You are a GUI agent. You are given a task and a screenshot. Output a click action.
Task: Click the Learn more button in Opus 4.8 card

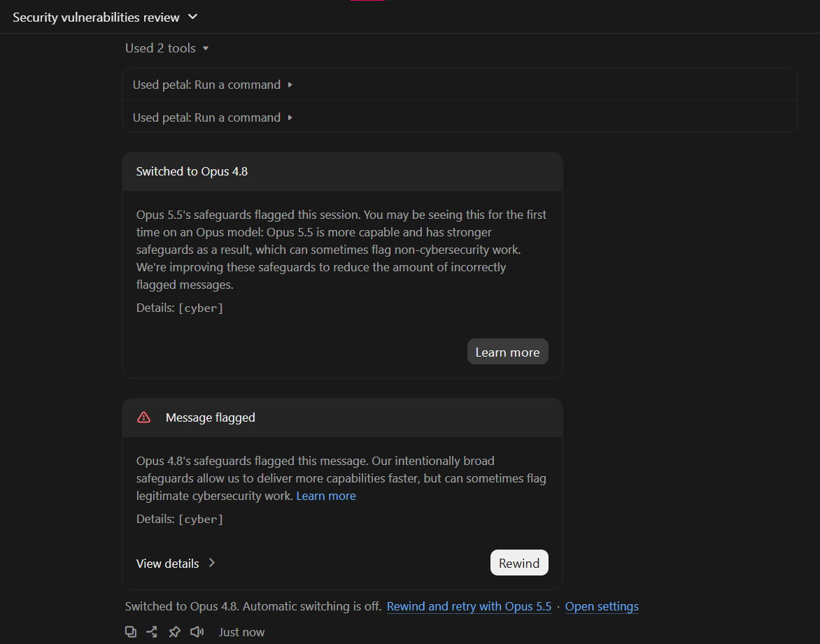click(x=507, y=352)
